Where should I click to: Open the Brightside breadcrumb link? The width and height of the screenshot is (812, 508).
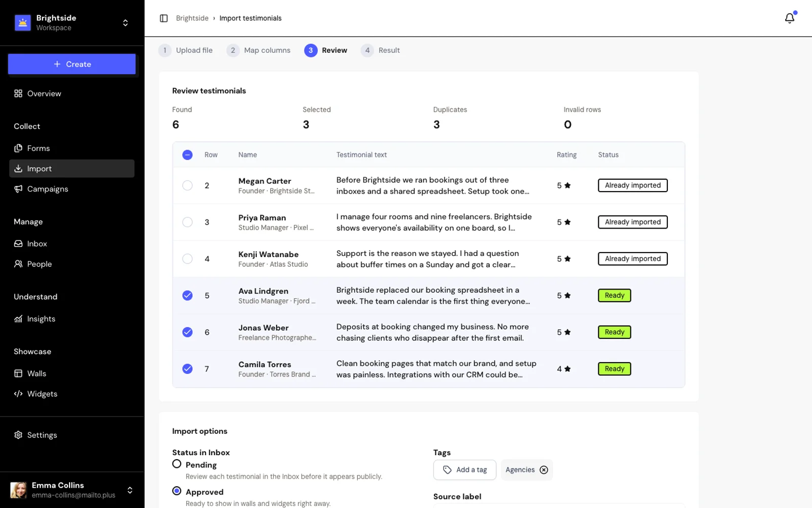click(192, 18)
